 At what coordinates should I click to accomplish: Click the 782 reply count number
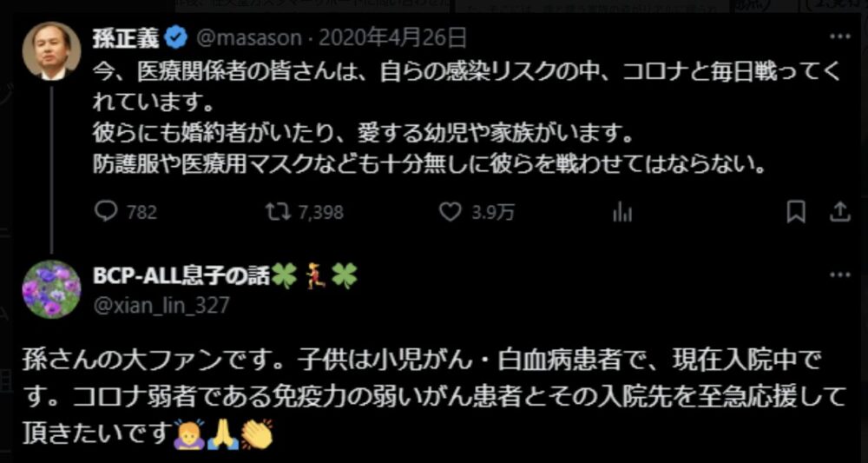[142, 213]
